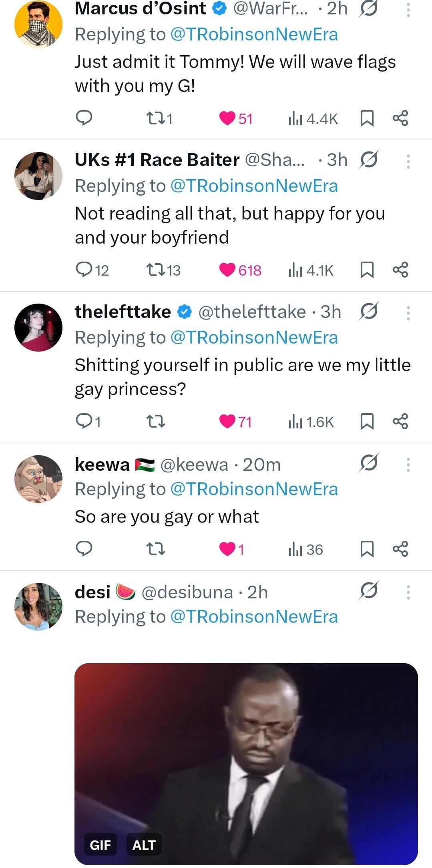Open more options menu on keewa's tweet
Viewport: 432px width, 868px height.
tap(408, 464)
